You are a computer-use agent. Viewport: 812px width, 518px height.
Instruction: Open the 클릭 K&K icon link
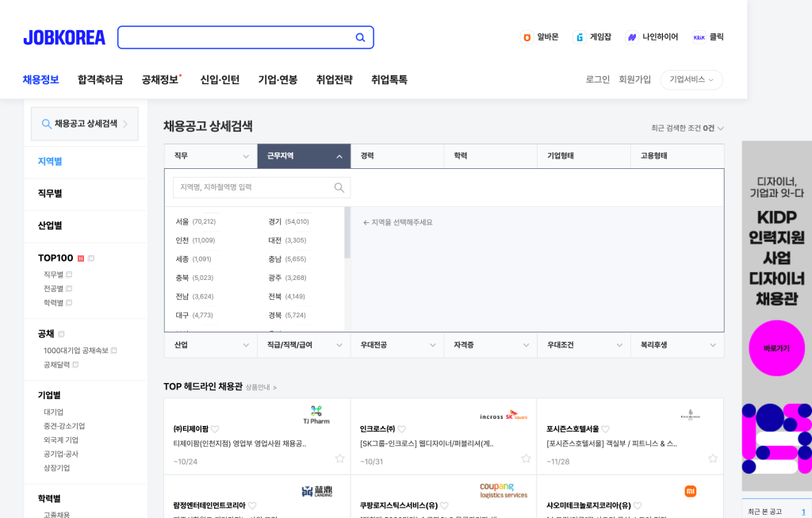coord(699,37)
